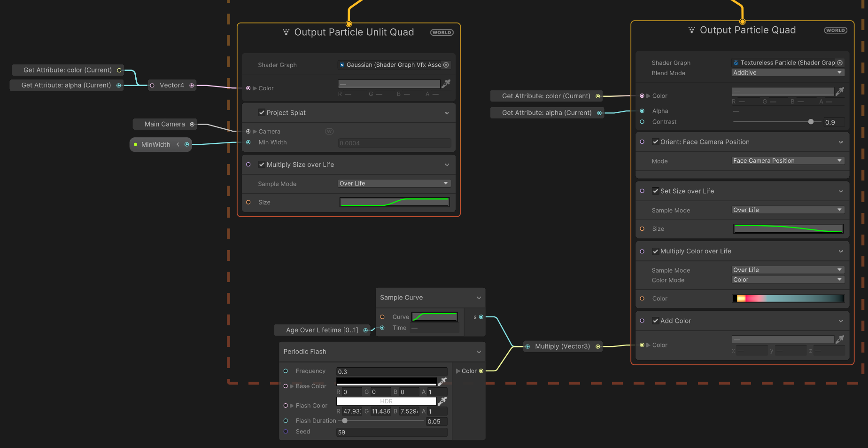The width and height of the screenshot is (868, 448).
Task: Disable the Project Splat checkbox
Action: [x=262, y=112]
